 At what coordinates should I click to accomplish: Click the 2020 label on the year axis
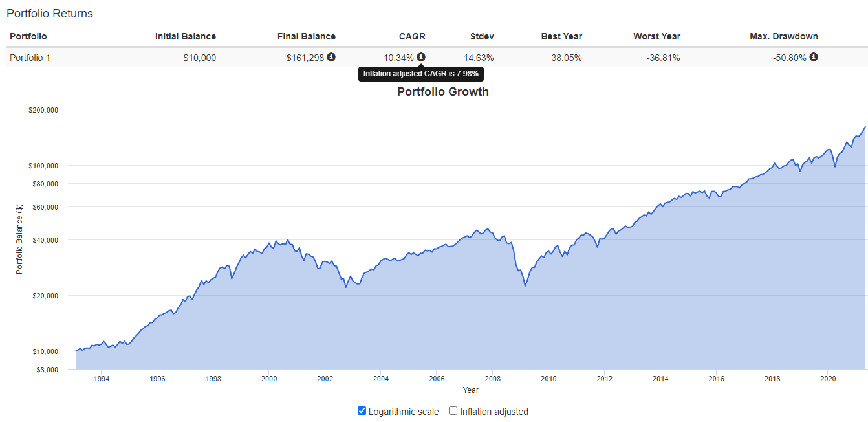coord(828,379)
